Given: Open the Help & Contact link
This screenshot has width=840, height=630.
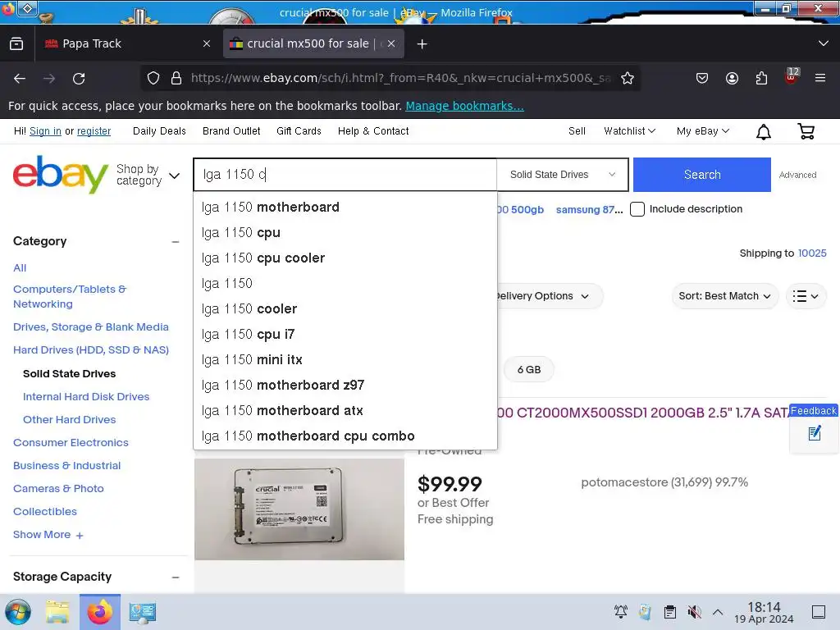Looking at the screenshot, I should [x=373, y=131].
